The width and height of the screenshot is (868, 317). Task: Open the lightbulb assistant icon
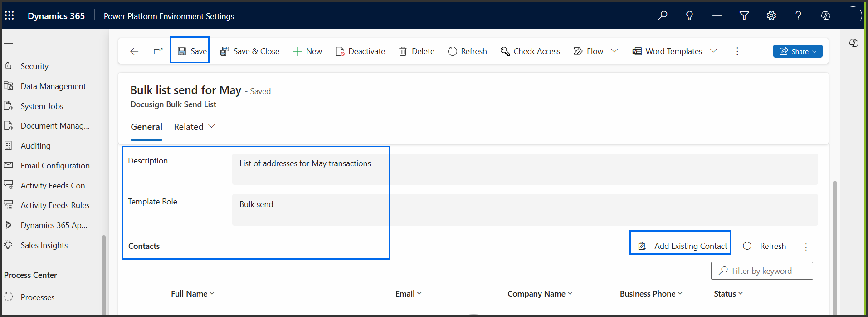pyautogui.click(x=689, y=15)
